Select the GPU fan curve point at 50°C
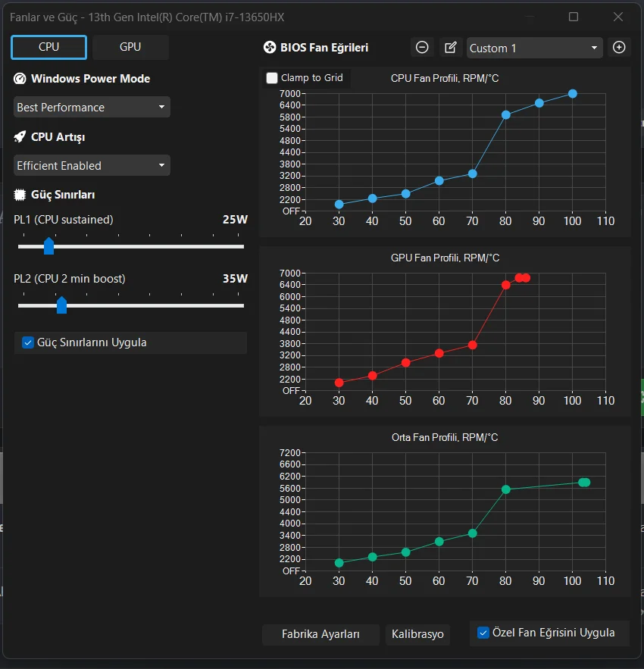Screen dimensions: 644x669 [406, 363]
